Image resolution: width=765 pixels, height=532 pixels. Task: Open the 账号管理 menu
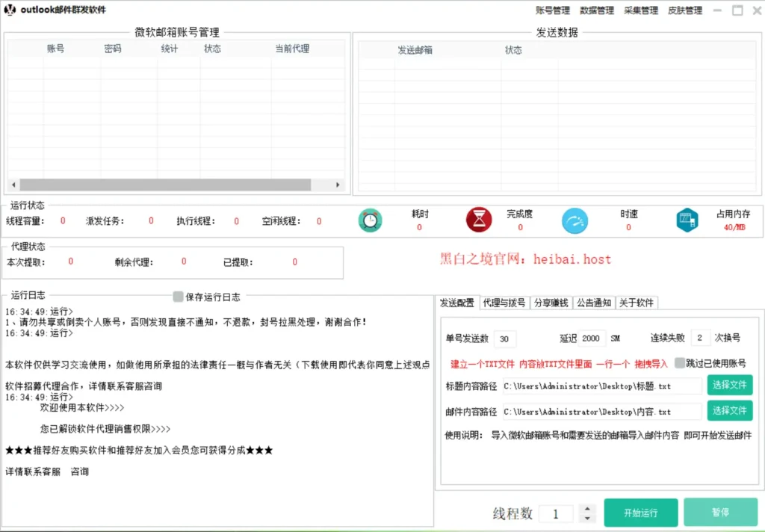pyautogui.click(x=552, y=10)
